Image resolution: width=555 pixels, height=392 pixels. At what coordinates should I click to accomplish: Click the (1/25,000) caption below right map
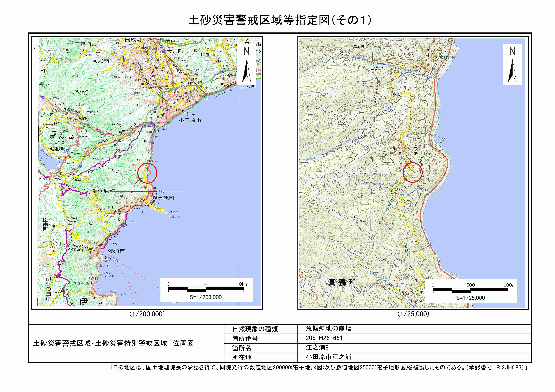click(413, 314)
